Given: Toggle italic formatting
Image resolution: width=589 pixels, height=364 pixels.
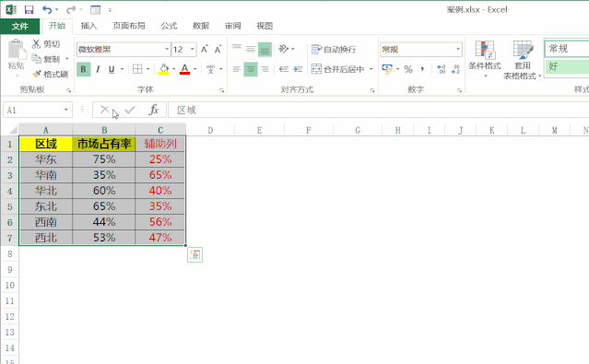Looking at the screenshot, I should (98, 69).
